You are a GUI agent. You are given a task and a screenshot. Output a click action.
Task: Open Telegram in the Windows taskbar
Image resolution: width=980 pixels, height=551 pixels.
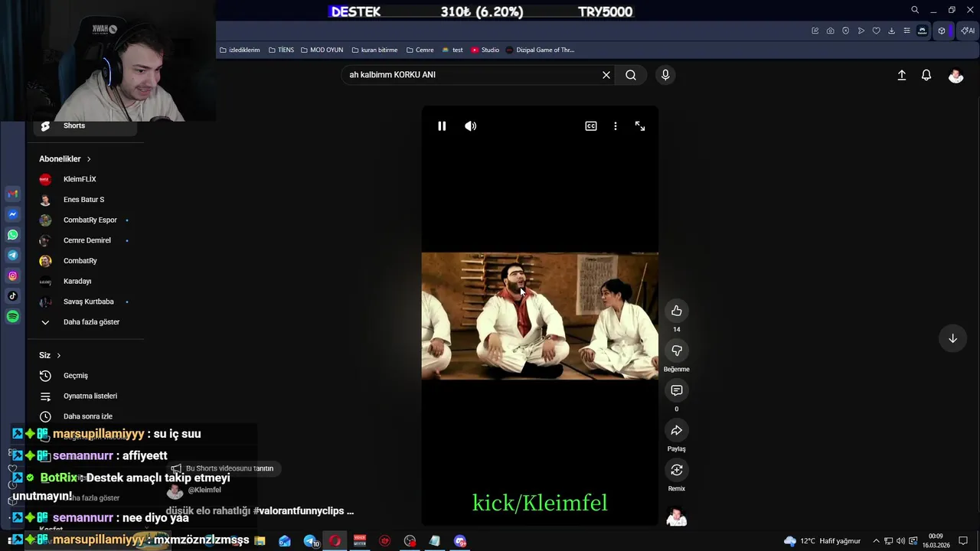pyautogui.click(x=310, y=541)
